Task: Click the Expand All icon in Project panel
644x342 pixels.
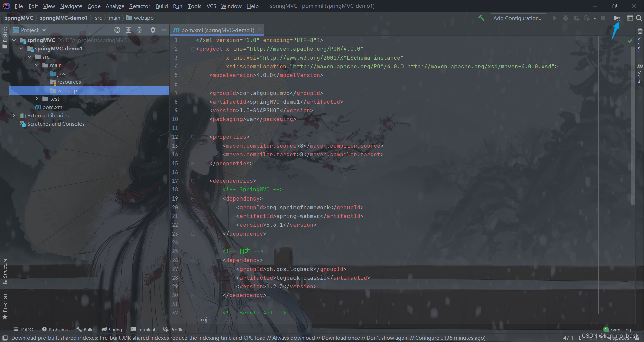Action: click(128, 30)
